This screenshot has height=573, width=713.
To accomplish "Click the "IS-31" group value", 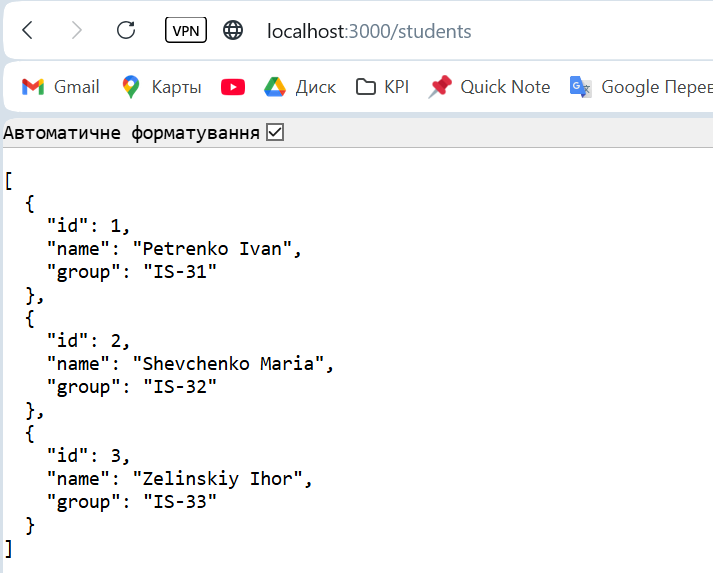I will pyautogui.click(x=180, y=271).
